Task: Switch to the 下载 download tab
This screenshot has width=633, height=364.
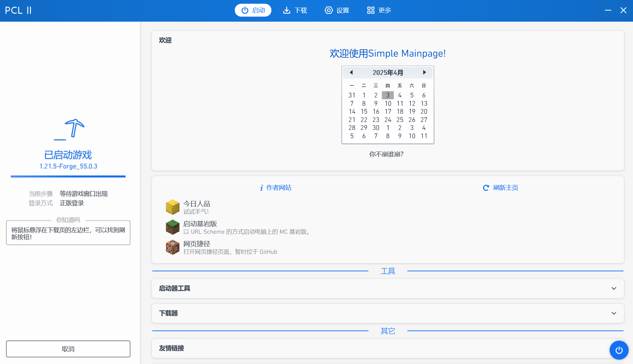Action: coord(295,10)
